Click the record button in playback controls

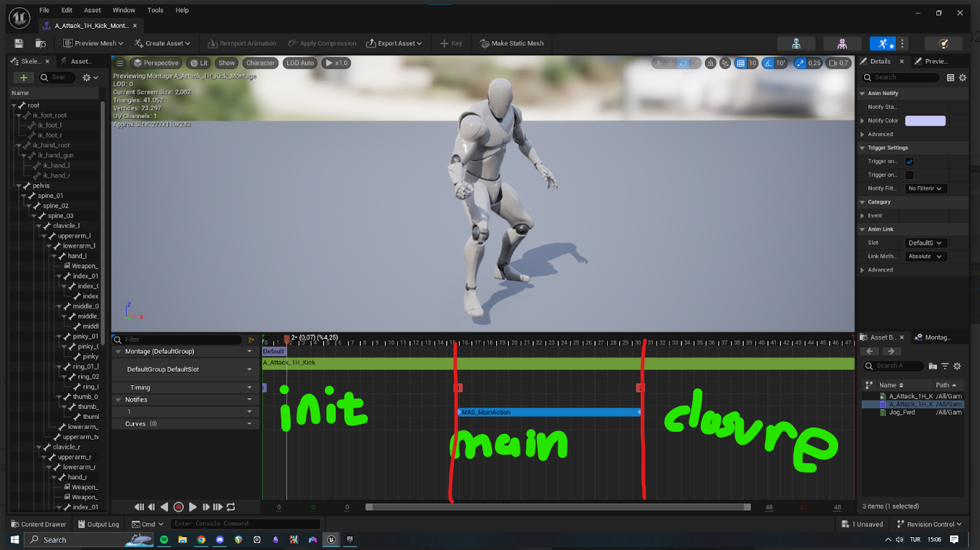pyautogui.click(x=178, y=507)
